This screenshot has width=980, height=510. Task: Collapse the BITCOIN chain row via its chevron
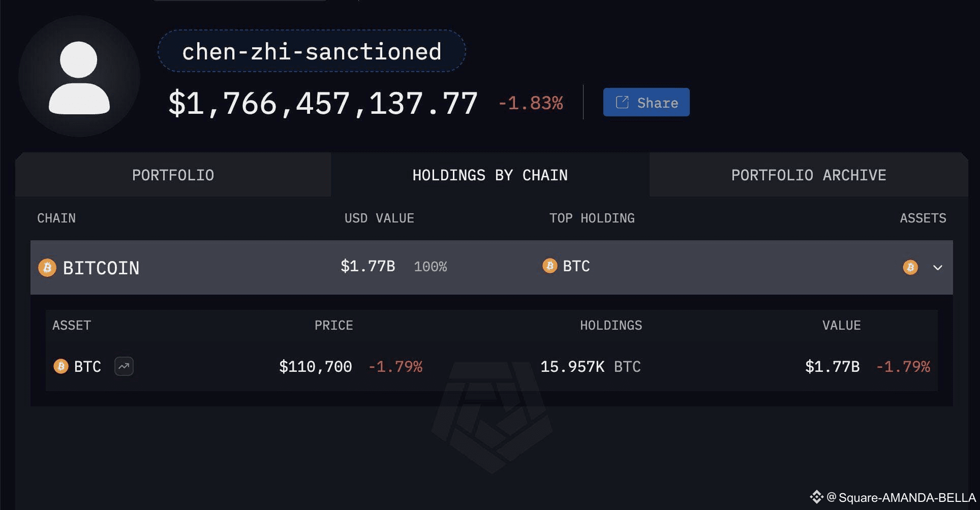pyautogui.click(x=938, y=268)
